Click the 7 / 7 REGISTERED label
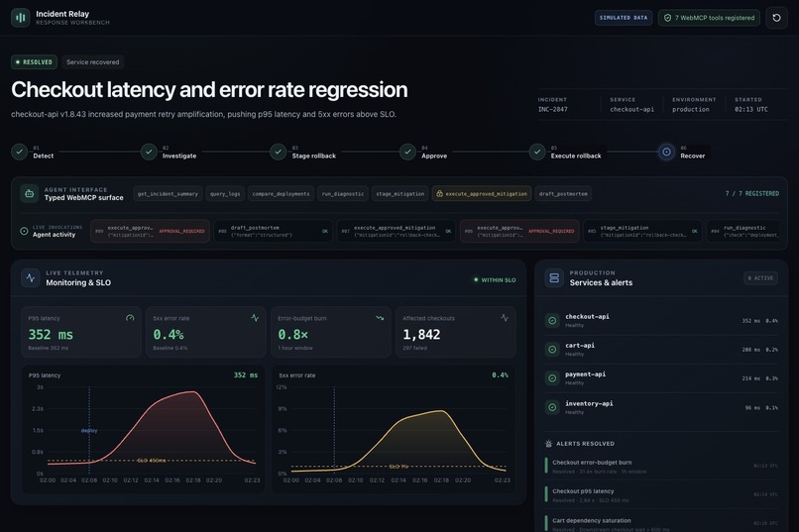Image resolution: width=799 pixels, height=532 pixels. tap(752, 193)
